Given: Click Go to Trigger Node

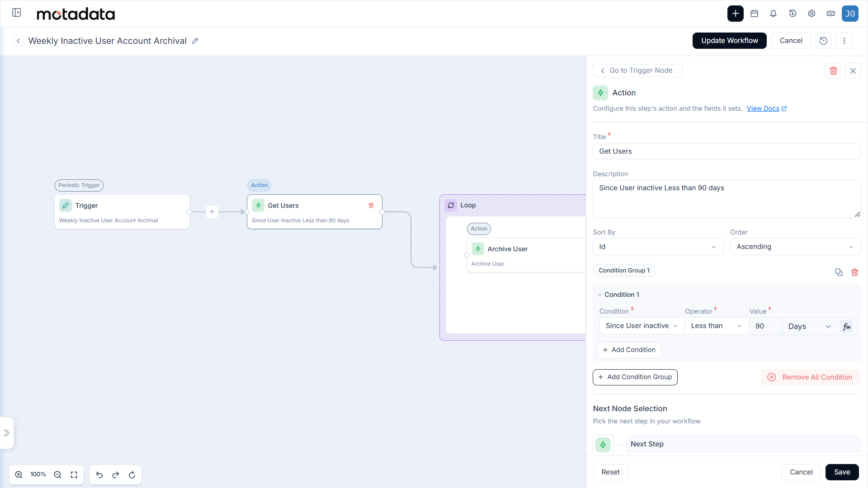Looking at the screenshot, I should 637,70.
